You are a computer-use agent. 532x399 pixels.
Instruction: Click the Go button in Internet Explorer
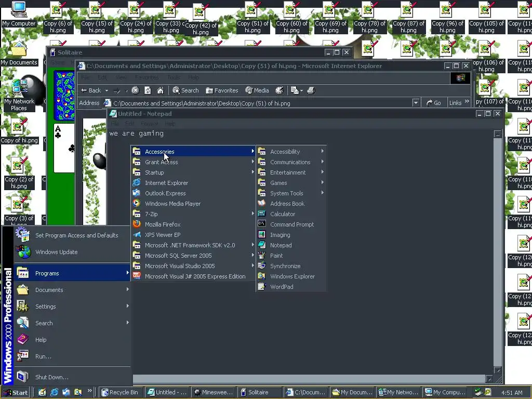(434, 103)
